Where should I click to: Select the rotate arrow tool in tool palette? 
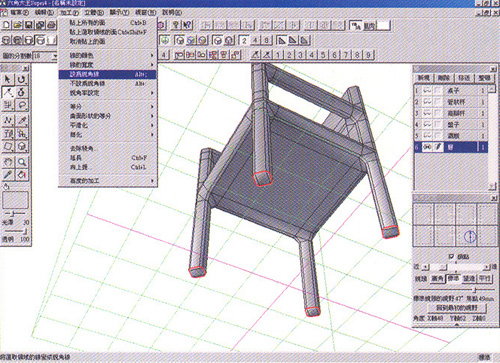click(x=22, y=79)
